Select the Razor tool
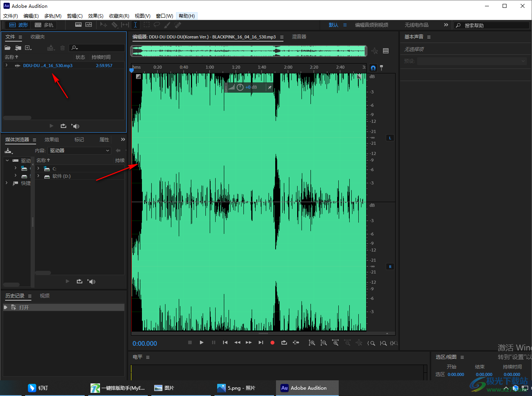 [x=114, y=25]
